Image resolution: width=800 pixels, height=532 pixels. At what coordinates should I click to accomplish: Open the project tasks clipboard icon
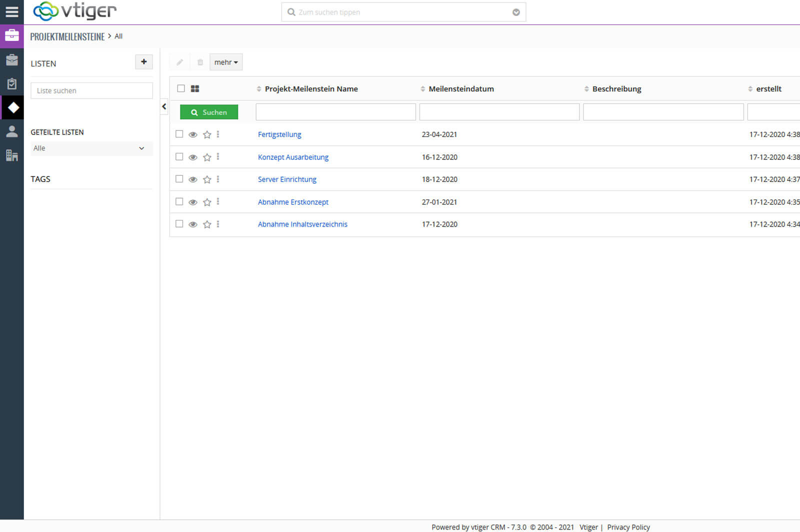coord(11,83)
